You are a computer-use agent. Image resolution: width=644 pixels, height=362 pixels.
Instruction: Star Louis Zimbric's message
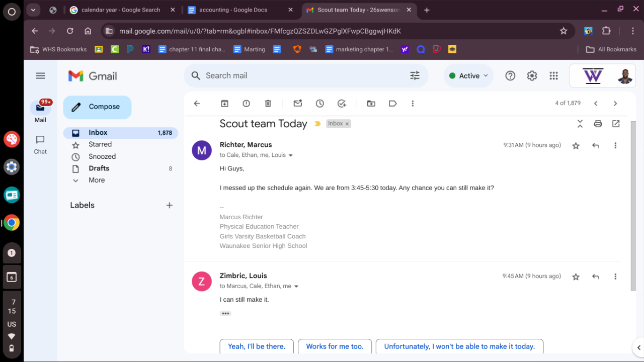tap(576, 277)
